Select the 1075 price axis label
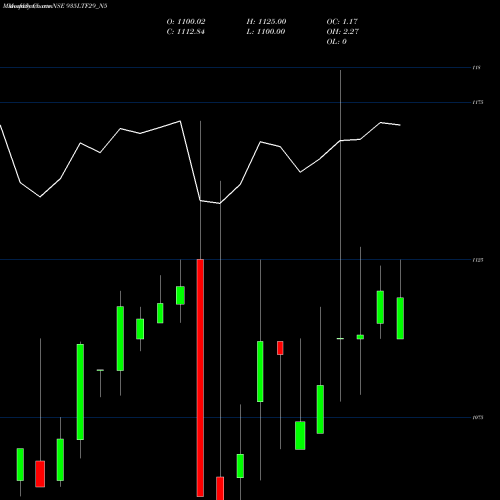The width and height of the screenshot is (500, 500). (x=478, y=417)
